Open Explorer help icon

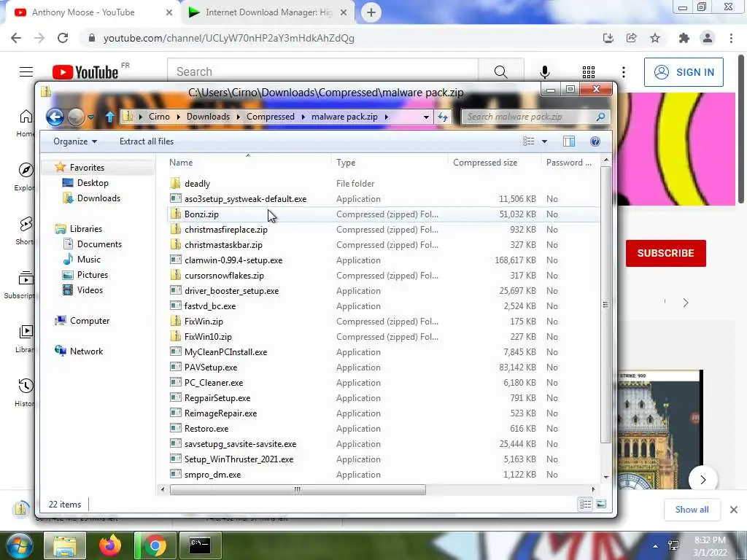pyautogui.click(x=595, y=141)
